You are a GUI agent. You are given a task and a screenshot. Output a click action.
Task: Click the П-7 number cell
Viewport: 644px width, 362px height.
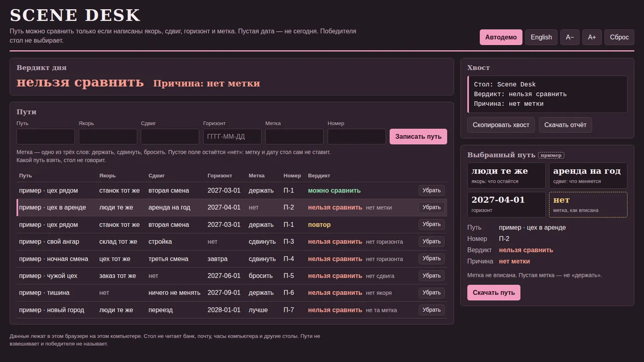click(x=289, y=310)
